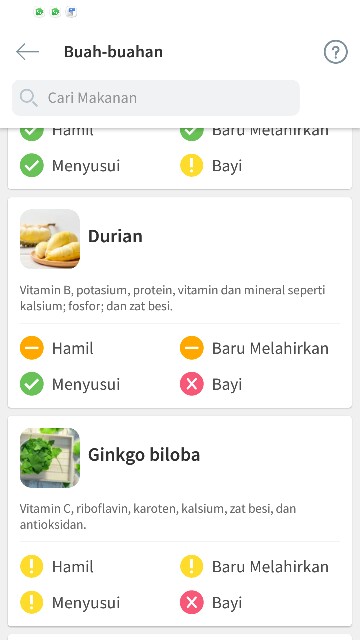Open the Durian photo thumbnail
The height and width of the screenshot is (640, 360).
50,239
